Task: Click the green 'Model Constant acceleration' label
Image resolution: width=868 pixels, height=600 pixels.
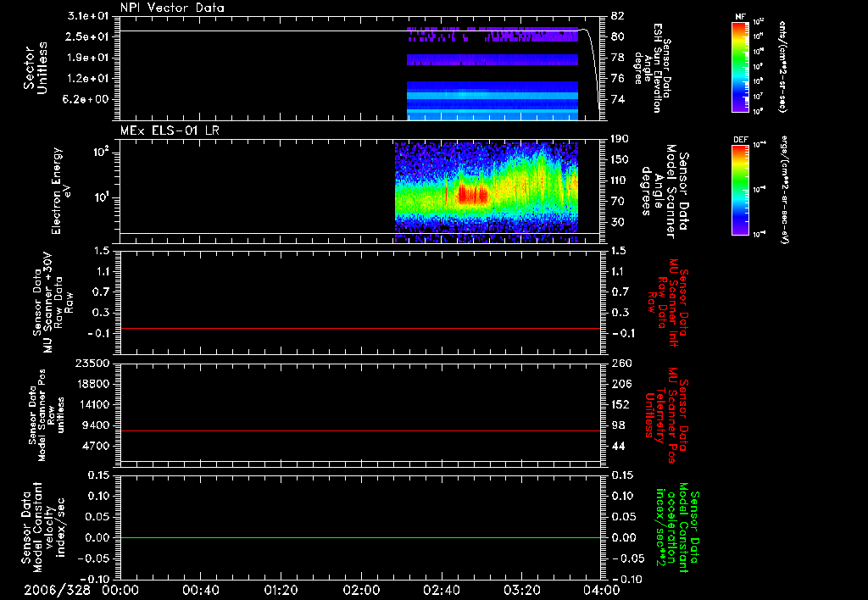Action: coord(677,529)
